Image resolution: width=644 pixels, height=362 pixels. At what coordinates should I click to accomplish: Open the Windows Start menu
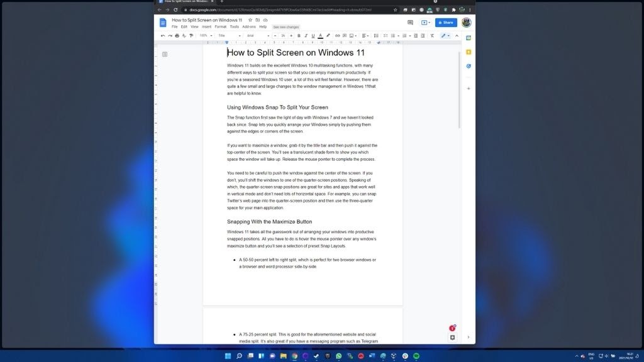coord(228,356)
